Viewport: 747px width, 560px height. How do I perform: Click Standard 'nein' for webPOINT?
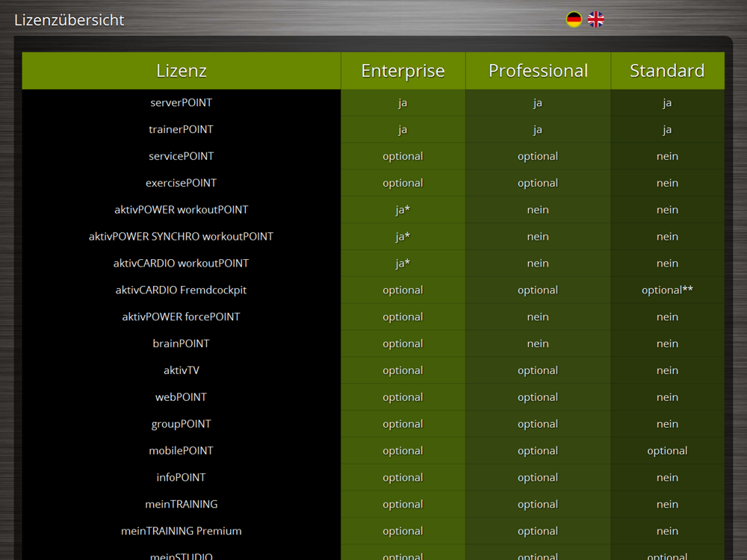tap(667, 396)
